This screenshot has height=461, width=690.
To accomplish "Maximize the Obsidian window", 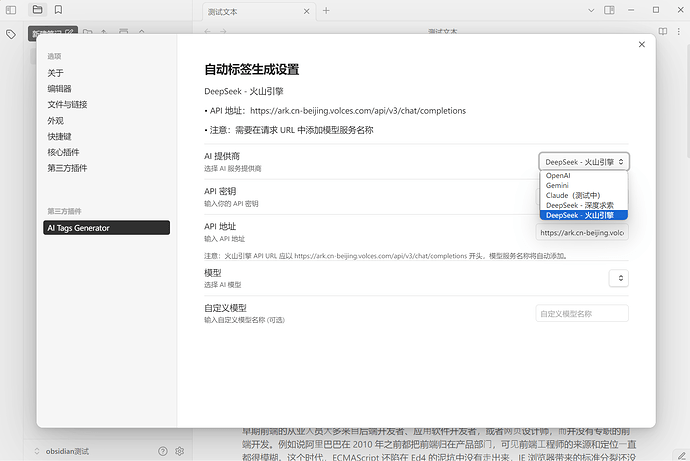I will pyautogui.click(x=656, y=10).
